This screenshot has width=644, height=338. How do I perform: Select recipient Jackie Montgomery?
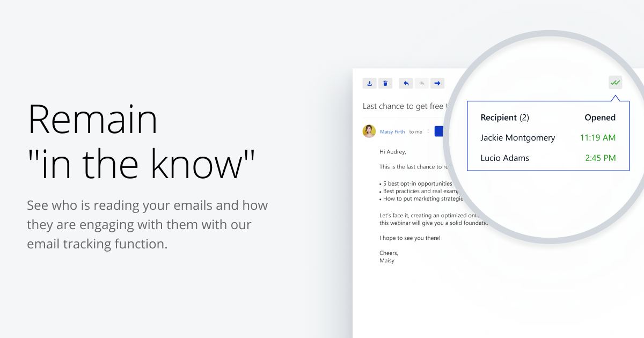coord(518,138)
